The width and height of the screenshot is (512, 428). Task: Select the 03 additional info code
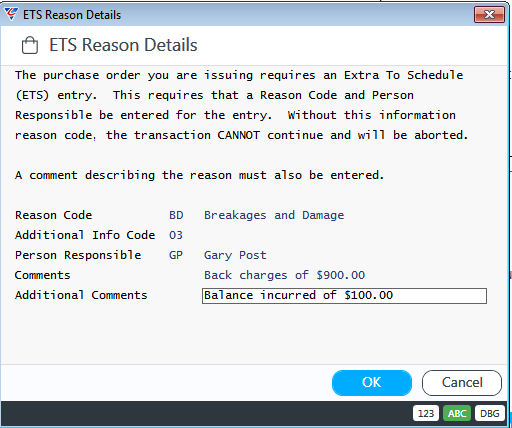coord(176,235)
